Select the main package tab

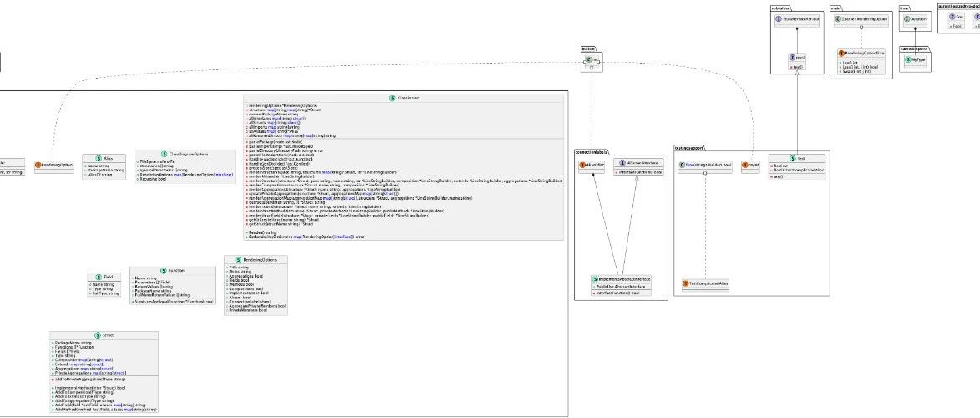pos(835,8)
